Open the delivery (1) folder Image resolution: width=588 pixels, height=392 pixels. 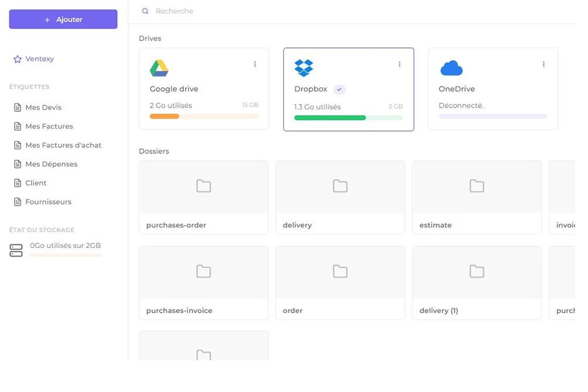click(477, 283)
